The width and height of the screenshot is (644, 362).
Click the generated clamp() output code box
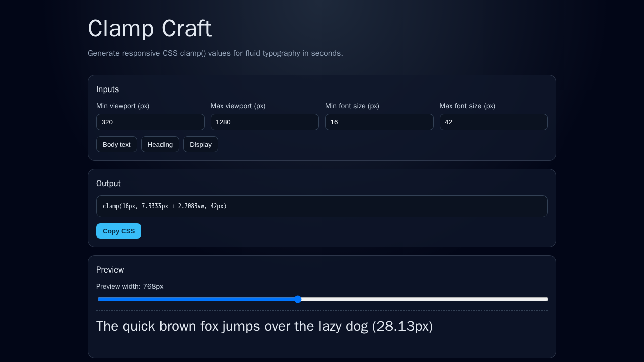(321, 206)
